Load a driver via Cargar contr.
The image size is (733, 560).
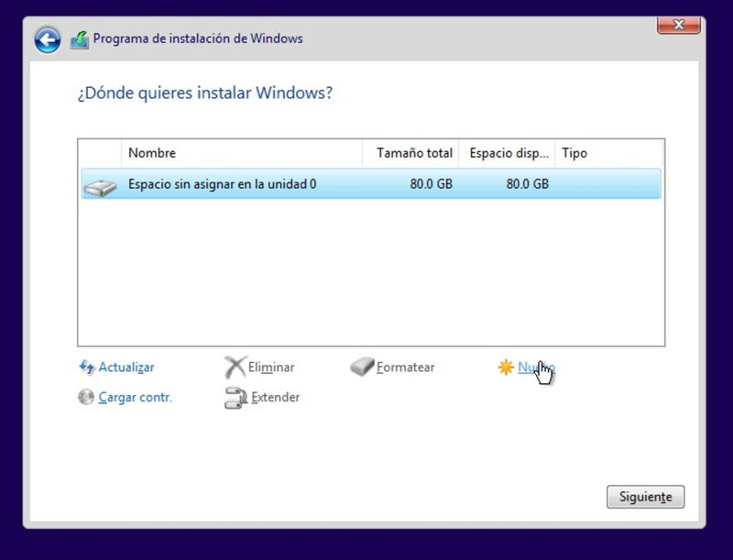coord(135,398)
